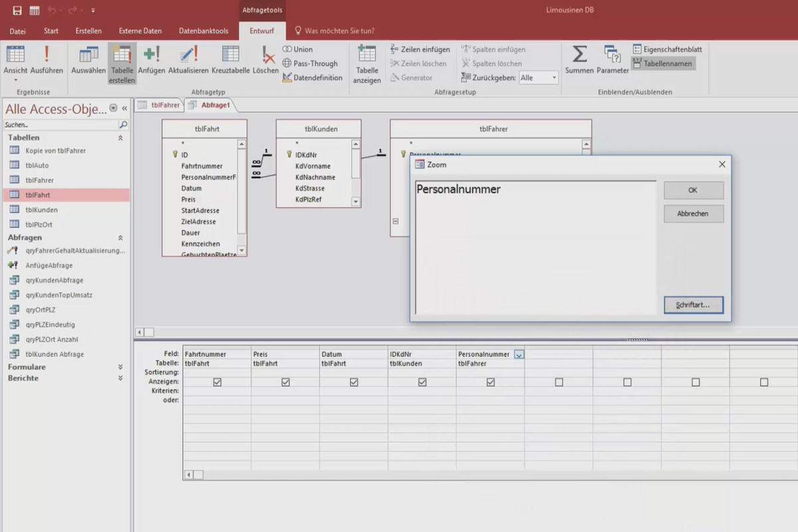Switch to the Erstellen ribbon tab

click(x=88, y=31)
